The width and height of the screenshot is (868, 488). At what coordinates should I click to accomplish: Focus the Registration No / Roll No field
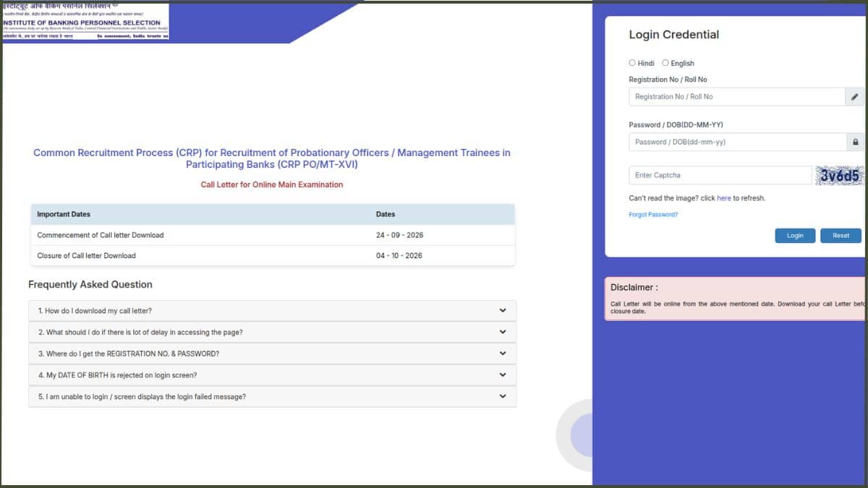[x=736, y=97]
